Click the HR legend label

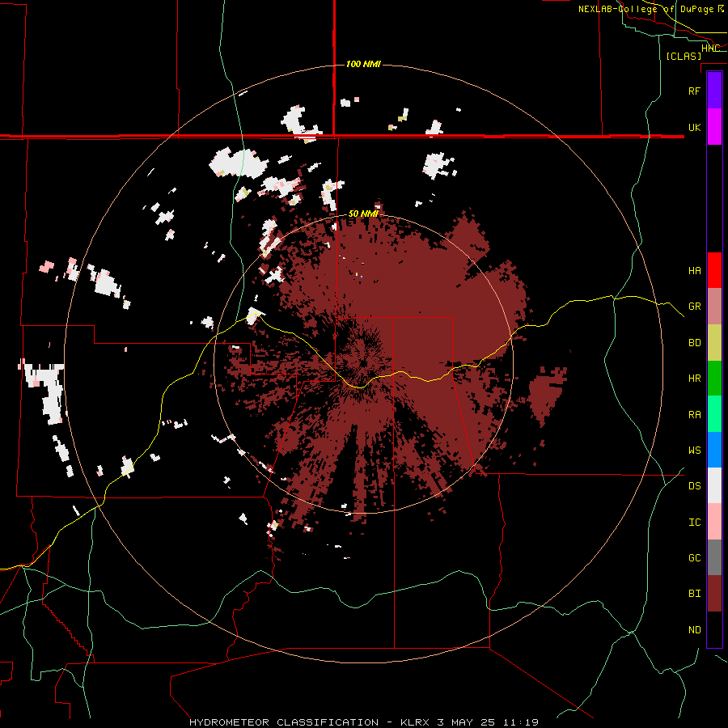(x=694, y=379)
